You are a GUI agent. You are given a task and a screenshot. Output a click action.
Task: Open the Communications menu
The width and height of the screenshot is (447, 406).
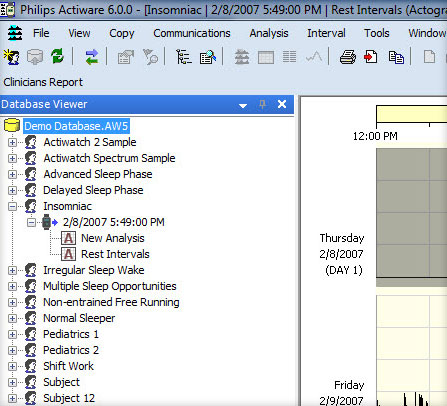192,33
